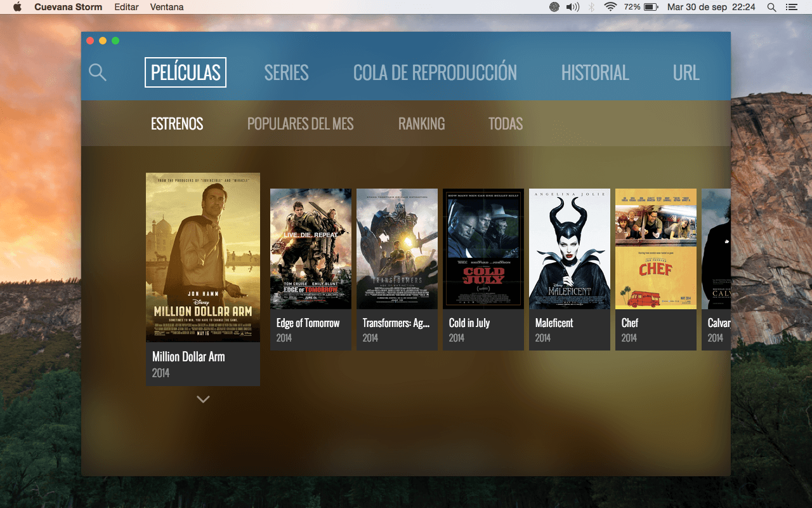
Task: Click the Maleficent movie poster
Action: tap(570, 248)
